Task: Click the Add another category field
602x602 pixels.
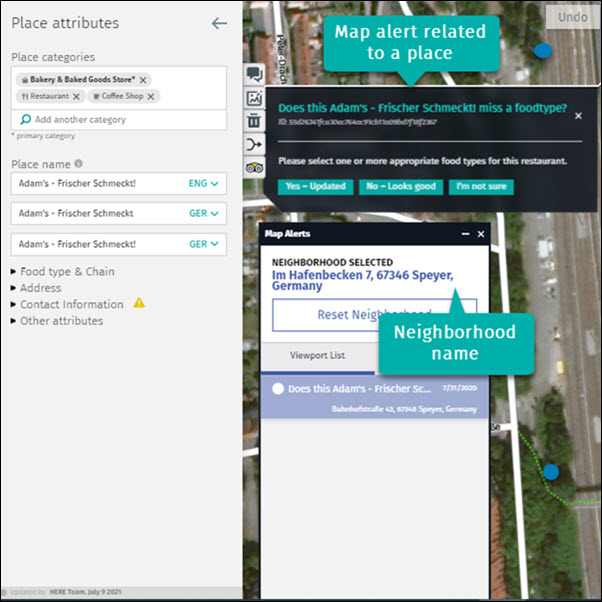Action: (119, 120)
